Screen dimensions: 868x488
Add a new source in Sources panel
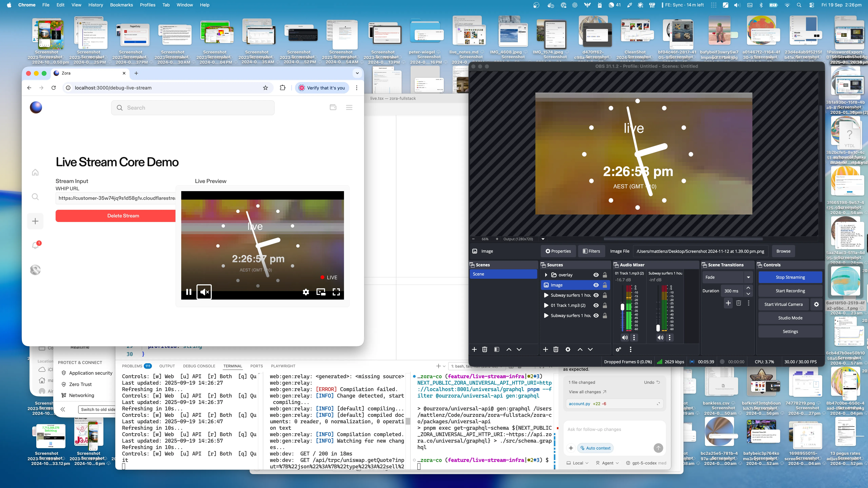546,349
